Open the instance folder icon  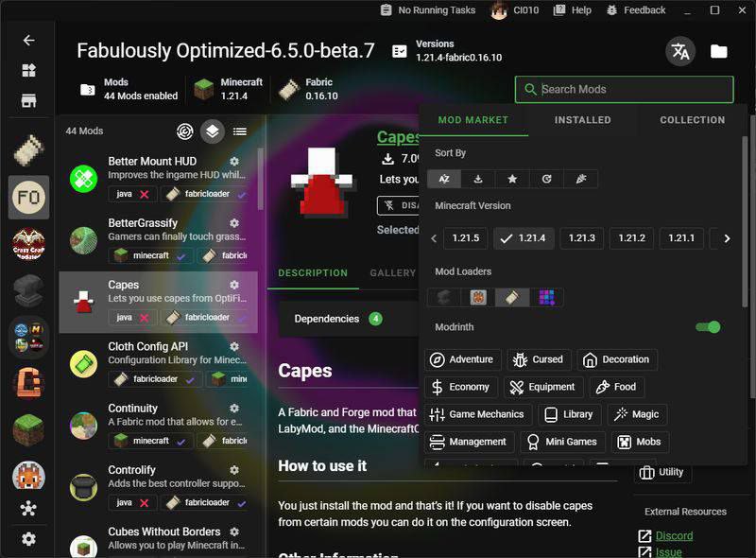[719, 52]
